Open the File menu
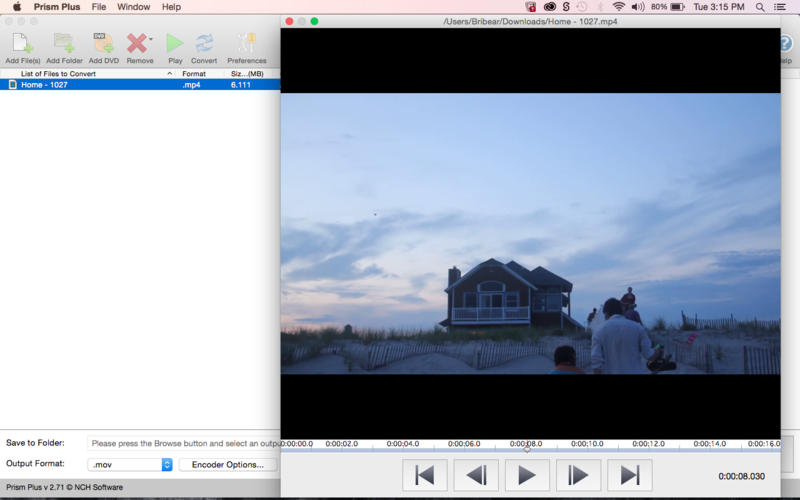 (98, 7)
